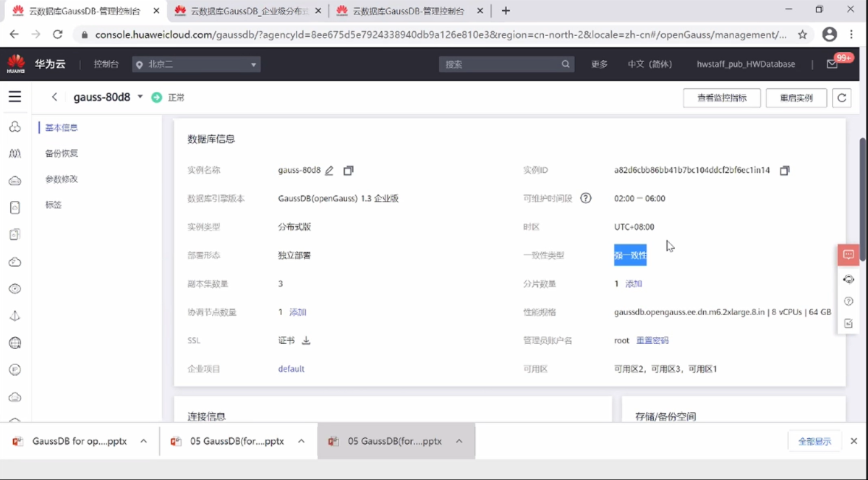
Task: Click 添加 next to 协调节点数量
Action: coord(298,312)
